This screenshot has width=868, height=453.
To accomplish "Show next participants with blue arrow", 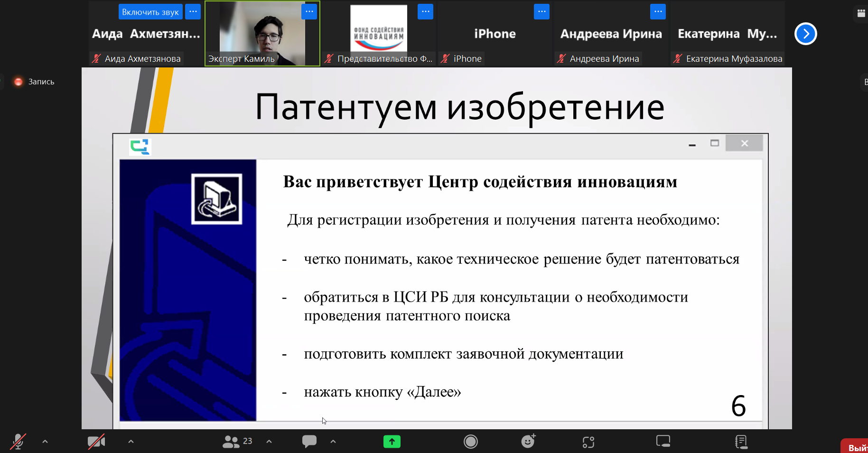I will [805, 34].
